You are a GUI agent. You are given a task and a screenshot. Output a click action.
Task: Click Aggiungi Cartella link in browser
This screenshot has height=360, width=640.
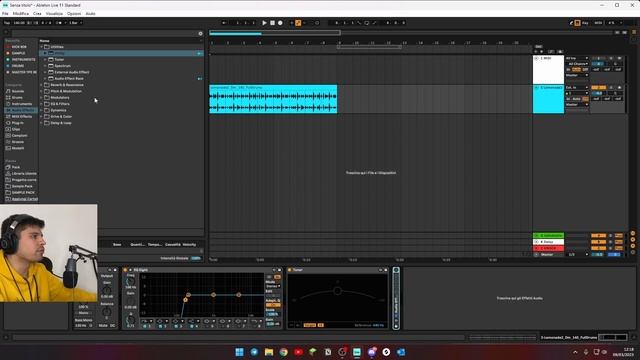[24, 199]
